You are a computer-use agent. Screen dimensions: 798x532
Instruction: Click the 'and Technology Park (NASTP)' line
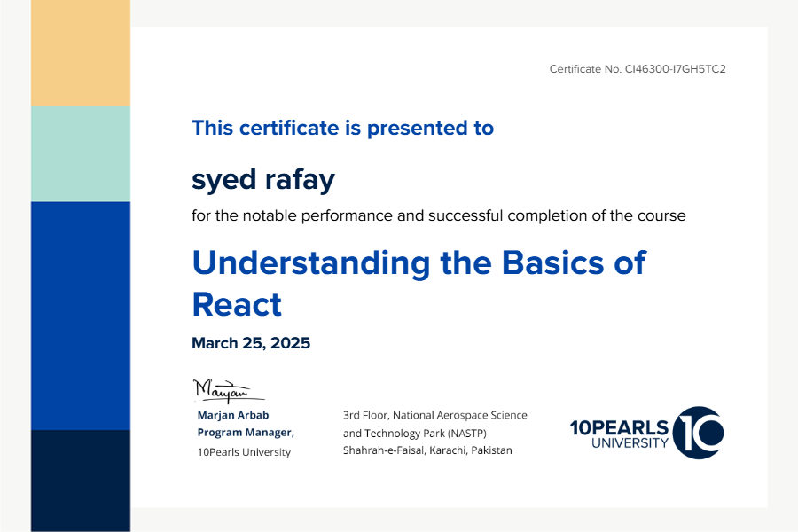[x=415, y=433]
